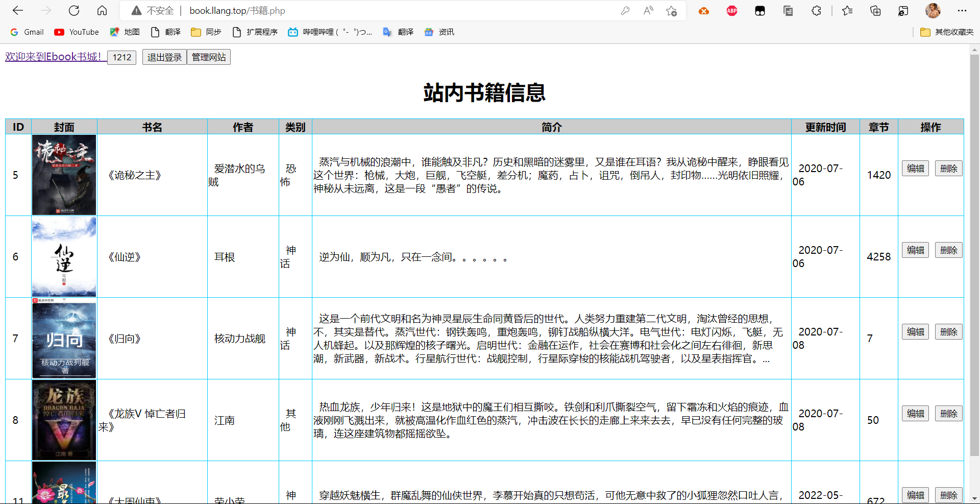This screenshot has width=980, height=504.
Task: Click the 仙逆 cover image
Action: coord(64,257)
